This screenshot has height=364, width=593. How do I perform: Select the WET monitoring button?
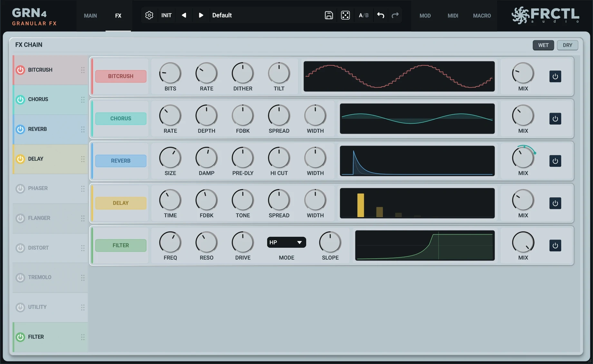pos(543,45)
